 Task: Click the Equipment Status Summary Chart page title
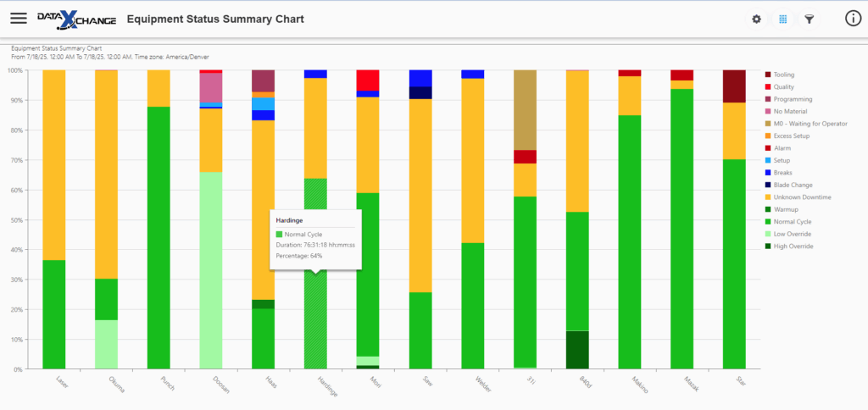(214, 19)
